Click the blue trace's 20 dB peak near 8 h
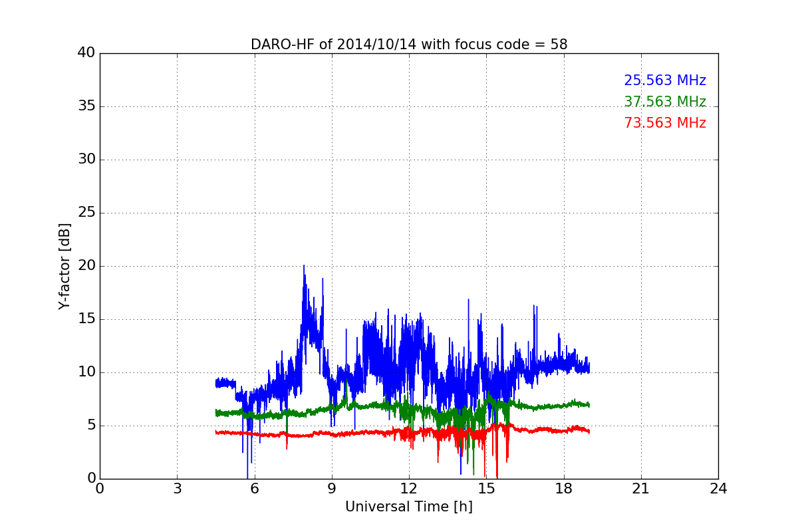Screen dimensions: 798x532 click(x=304, y=266)
